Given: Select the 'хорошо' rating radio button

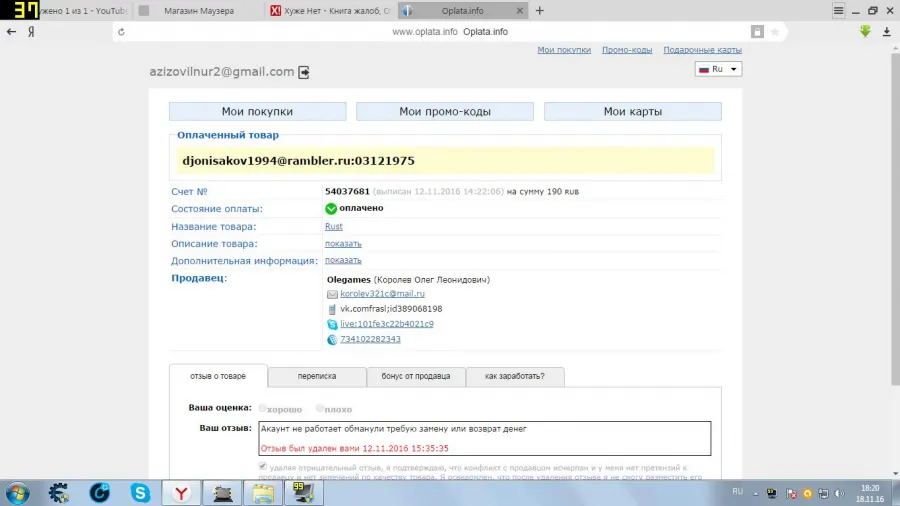Looking at the screenshot, I should point(262,408).
